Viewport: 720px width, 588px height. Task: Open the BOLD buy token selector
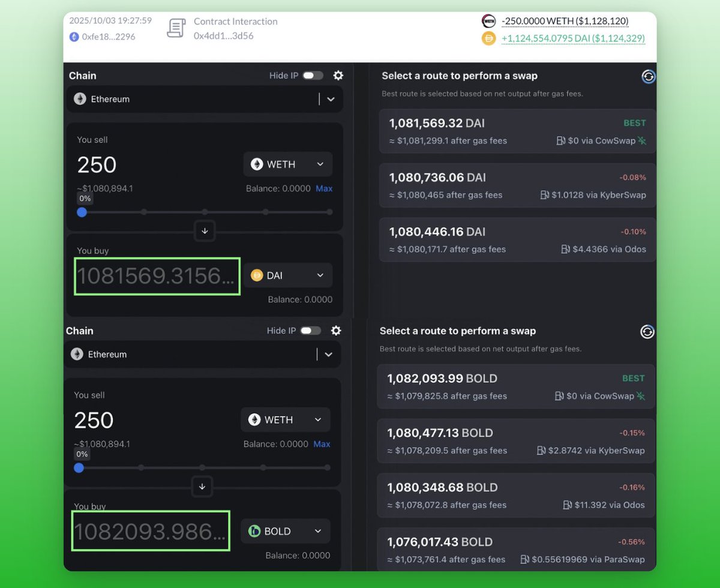[x=286, y=531]
